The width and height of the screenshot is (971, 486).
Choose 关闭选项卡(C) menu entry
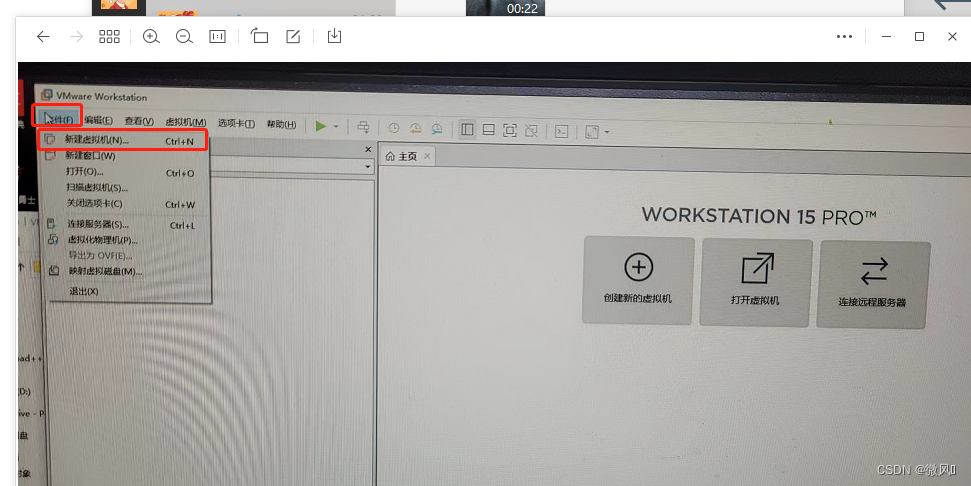coord(126,204)
